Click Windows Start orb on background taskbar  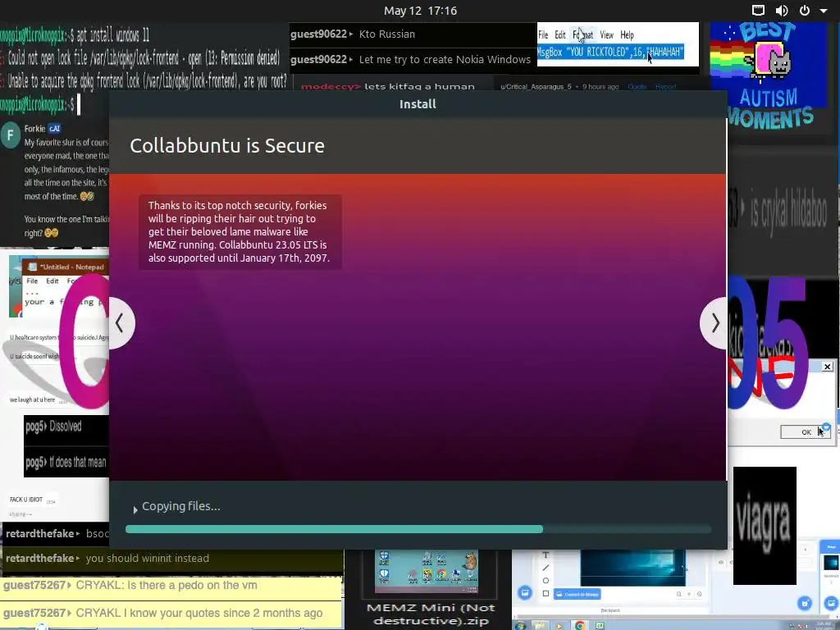coord(519,625)
